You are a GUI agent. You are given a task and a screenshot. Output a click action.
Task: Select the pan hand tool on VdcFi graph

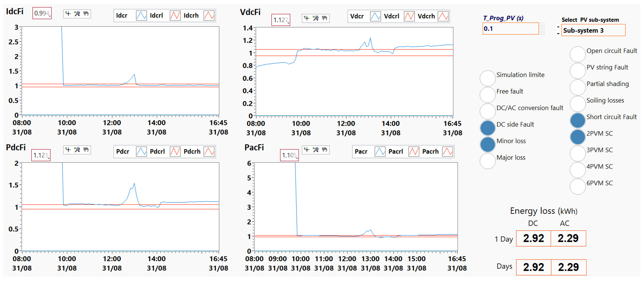tap(324, 18)
